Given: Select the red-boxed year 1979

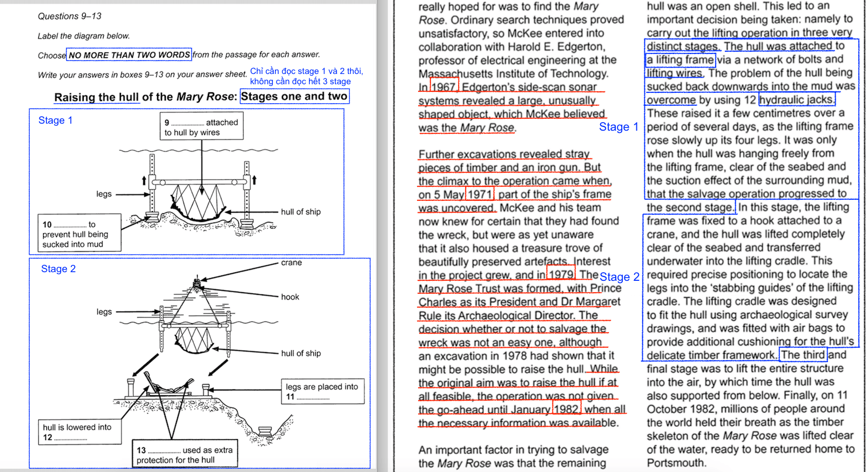Looking at the screenshot, I should pos(561,275).
